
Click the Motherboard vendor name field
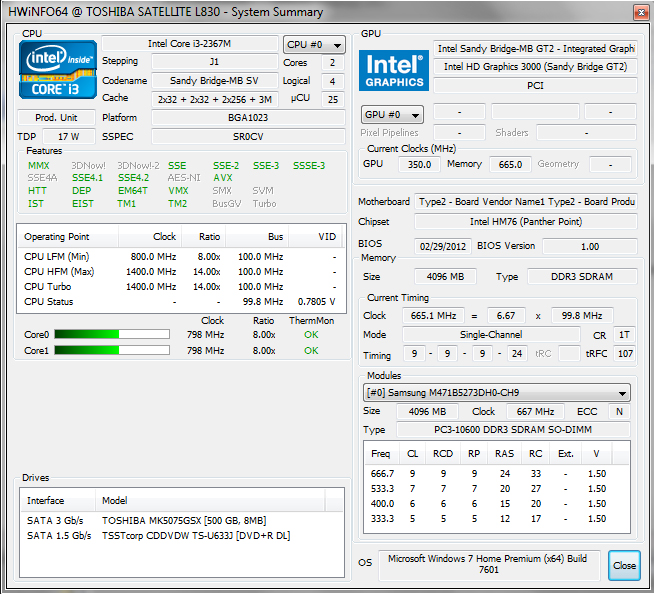pyautogui.click(x=526, y=202)
